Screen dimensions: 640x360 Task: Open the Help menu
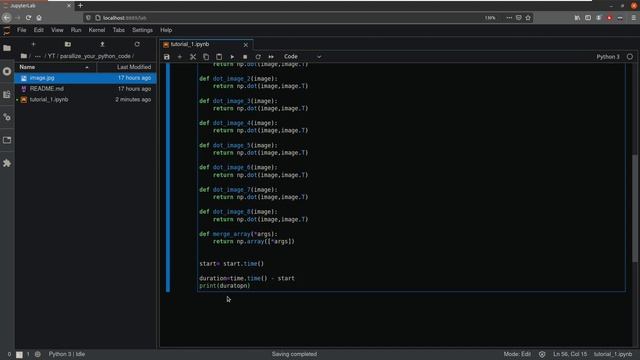(166, 30)
